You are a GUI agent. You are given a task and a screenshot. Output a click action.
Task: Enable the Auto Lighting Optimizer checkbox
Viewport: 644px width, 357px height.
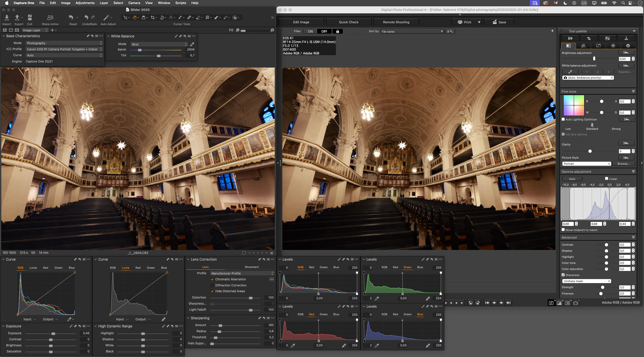[x=563, y=119]
